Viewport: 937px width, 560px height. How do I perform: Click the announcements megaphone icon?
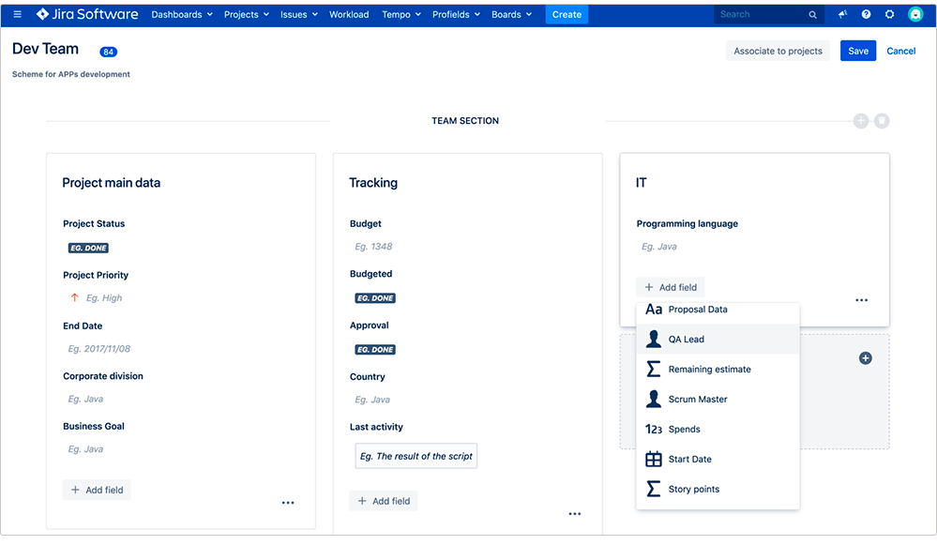pyautogui.click(x=842, y=14)
